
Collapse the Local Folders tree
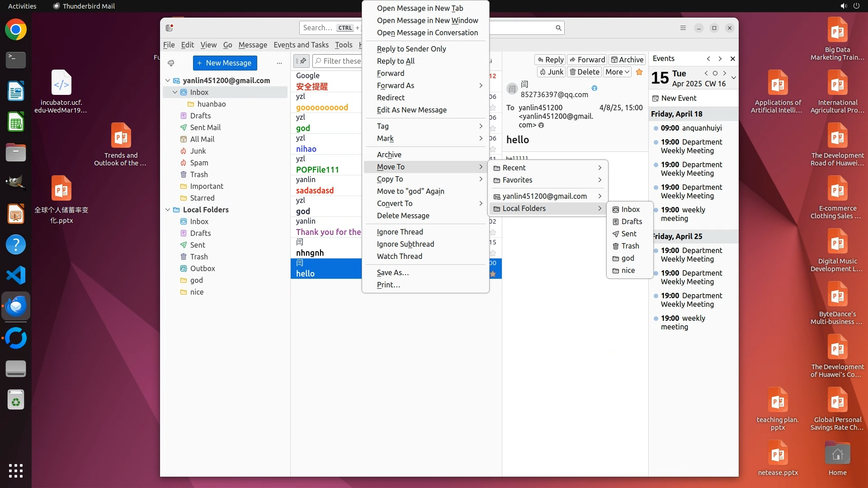[168, 210]
